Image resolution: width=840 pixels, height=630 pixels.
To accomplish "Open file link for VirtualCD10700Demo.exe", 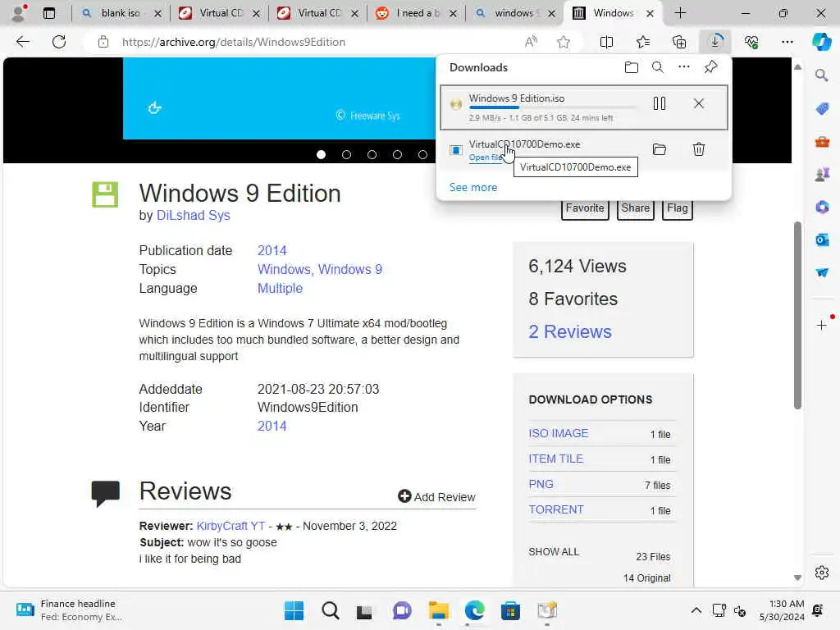I will pyautogui.click(x=486, y=157).
